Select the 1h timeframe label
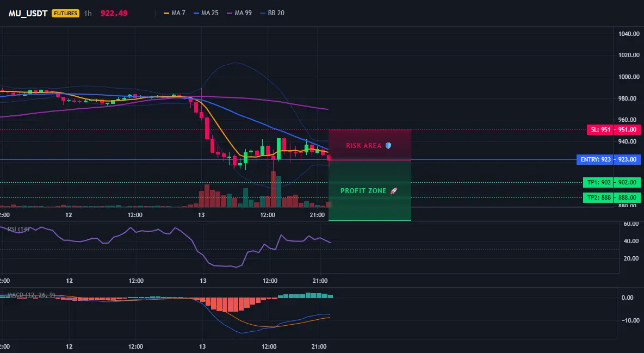This screenshot has height=353, width=644. [x=88, y=13]
